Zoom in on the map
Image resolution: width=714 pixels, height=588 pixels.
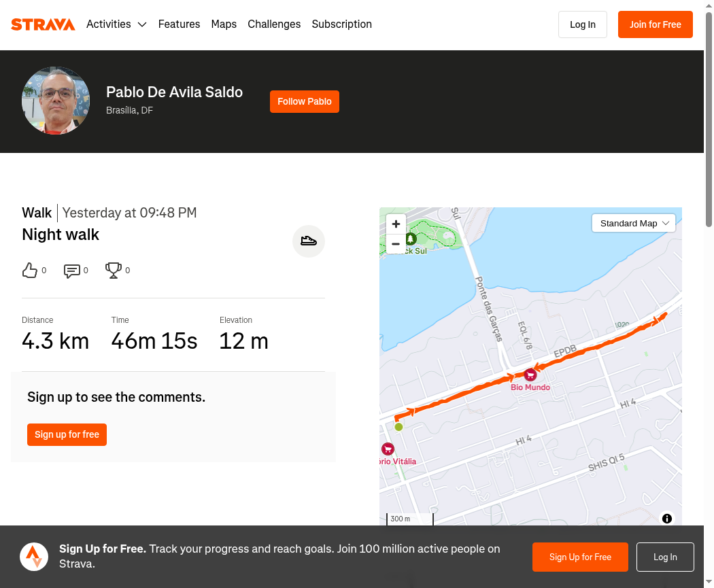[x=396, y=224]
